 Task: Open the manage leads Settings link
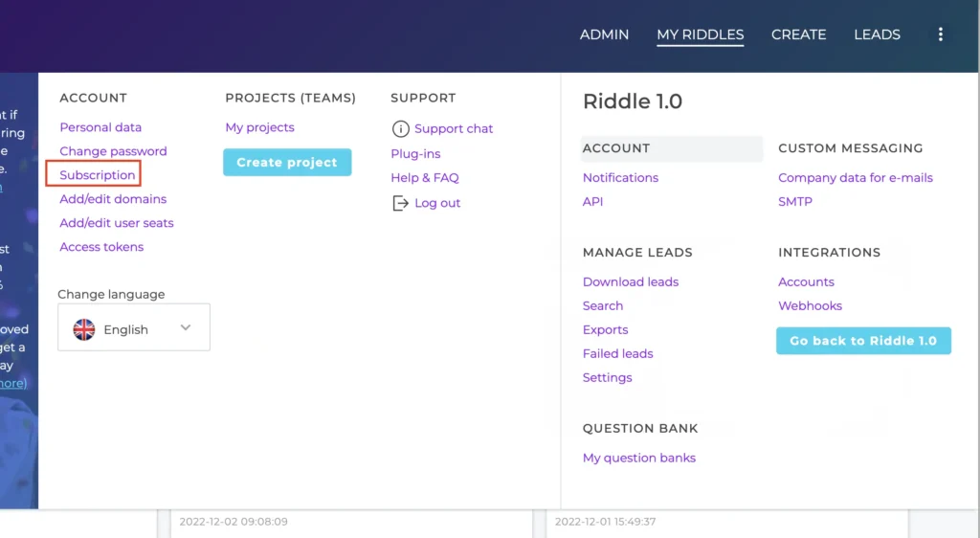click(x=607, y=378)
